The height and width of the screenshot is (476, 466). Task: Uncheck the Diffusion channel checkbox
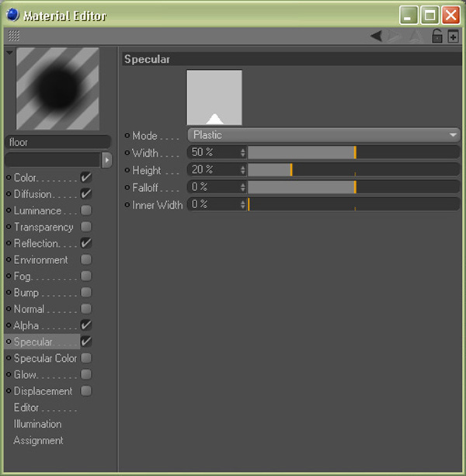86,193
